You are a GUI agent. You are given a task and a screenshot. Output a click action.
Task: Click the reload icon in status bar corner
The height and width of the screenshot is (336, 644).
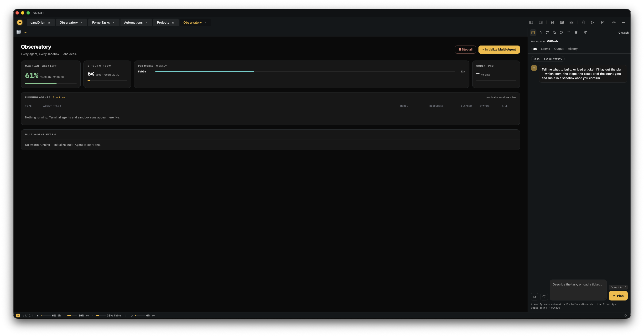click(x=625, y=316)
